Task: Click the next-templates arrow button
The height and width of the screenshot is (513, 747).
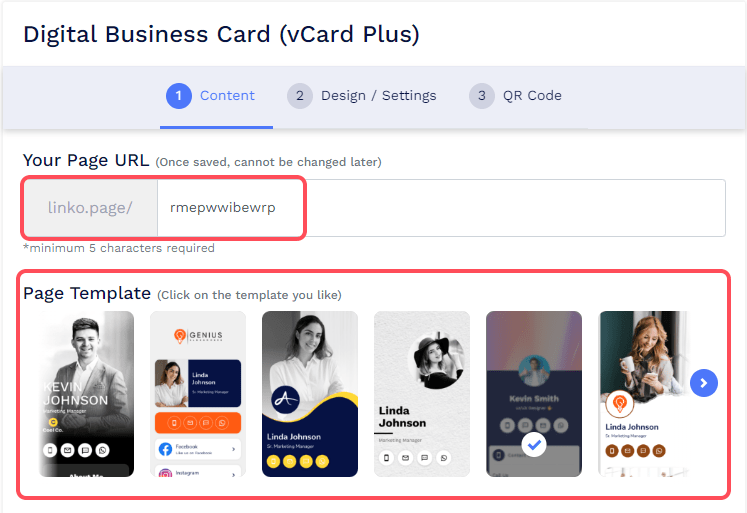Action: [x=704, y=383]
